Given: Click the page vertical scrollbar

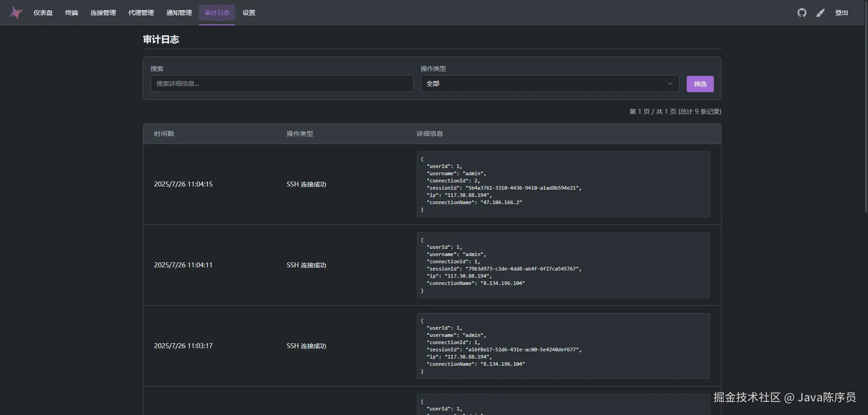Looking at the screenshot, I should (865, 135).
